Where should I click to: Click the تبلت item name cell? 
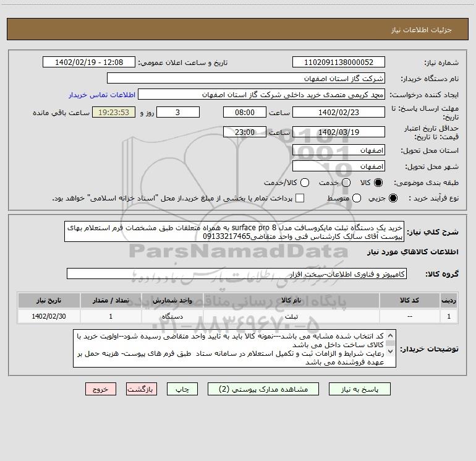291,316
